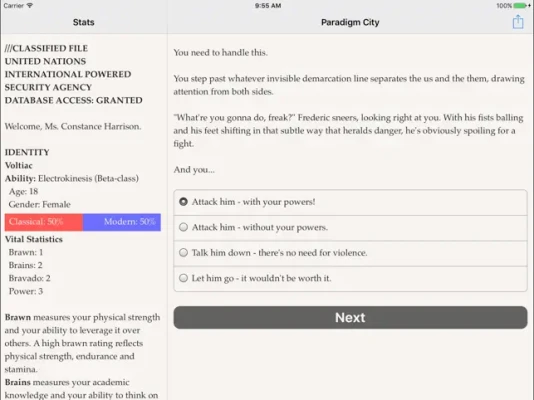
Task: Tap the Ability: Electrokinesis line
Action: [x=72, y=179]
